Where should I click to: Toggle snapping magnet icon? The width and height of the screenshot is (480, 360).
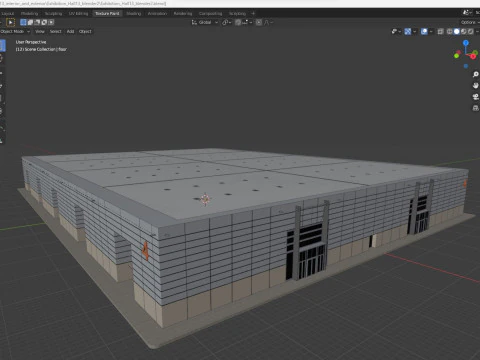point(238,22)
